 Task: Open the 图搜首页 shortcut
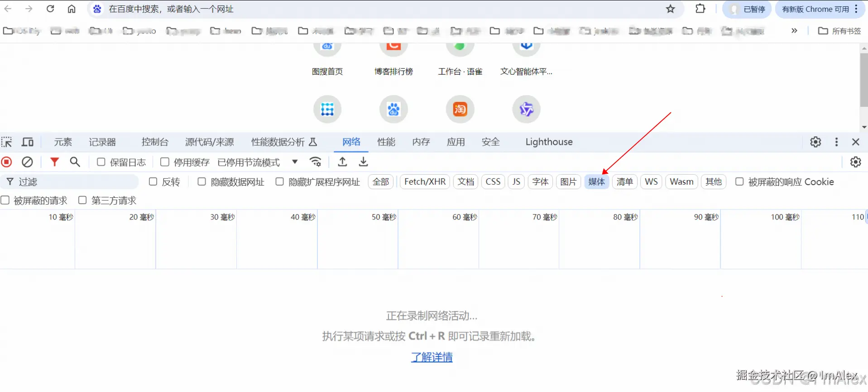(x=327, y=59)
